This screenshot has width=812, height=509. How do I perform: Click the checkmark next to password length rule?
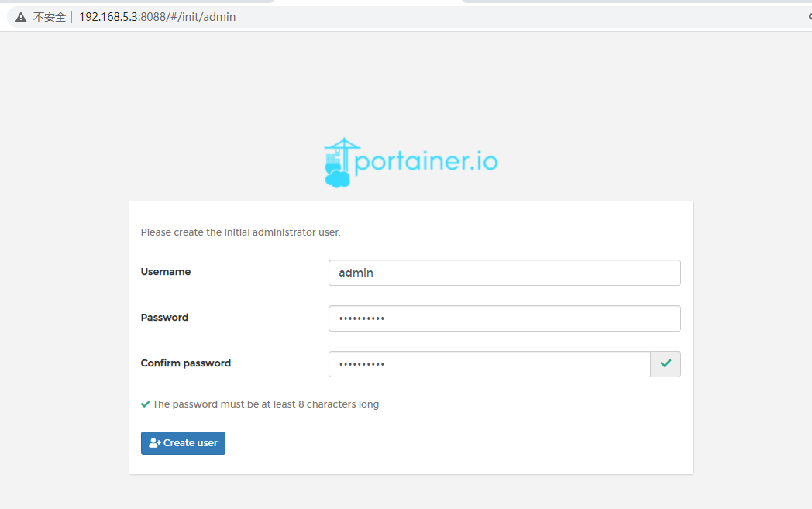[145, 404]
